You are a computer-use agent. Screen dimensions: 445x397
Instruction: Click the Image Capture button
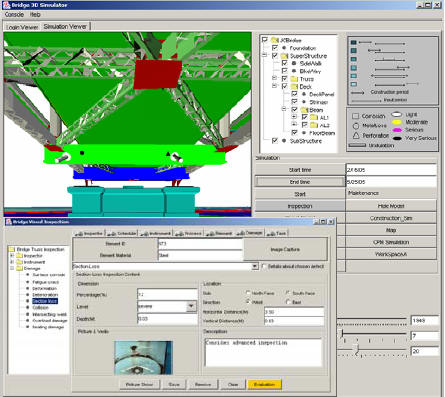click(x=285, y=249)
